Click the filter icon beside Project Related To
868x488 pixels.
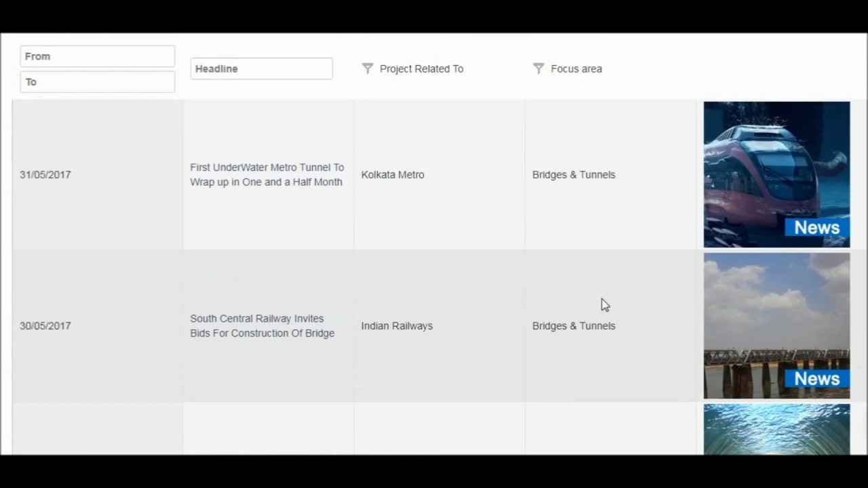tap(368, 68)
